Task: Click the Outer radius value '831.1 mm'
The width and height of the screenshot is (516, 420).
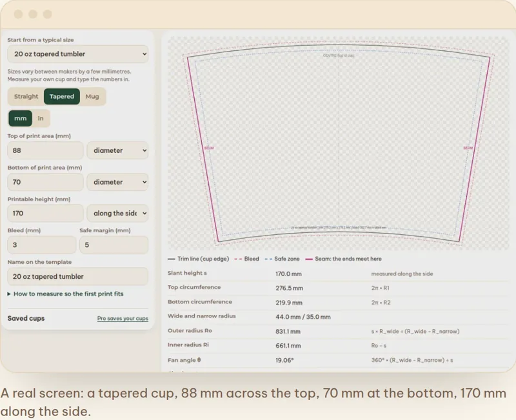Action: pyautogui.click(x=288, y=332)
